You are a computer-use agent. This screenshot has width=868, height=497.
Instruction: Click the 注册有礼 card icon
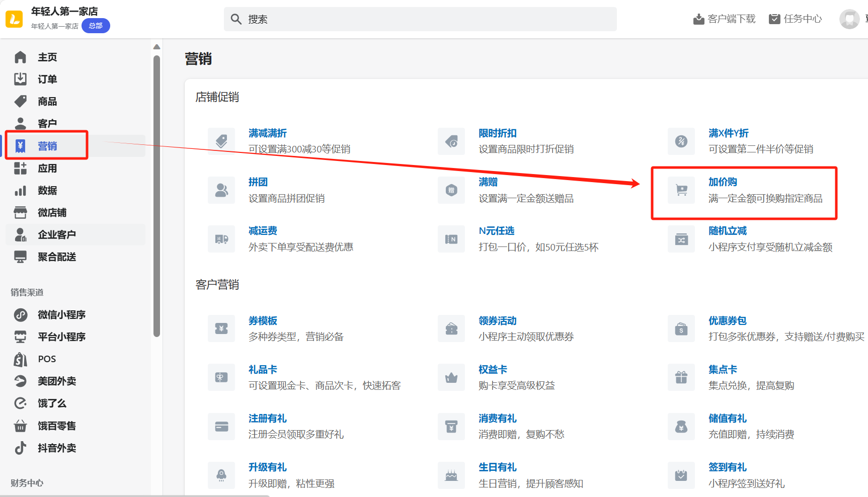(221, 427)
